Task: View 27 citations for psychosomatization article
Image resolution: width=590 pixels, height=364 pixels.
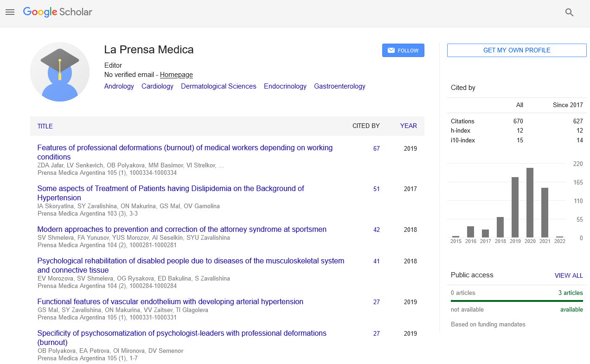Action: [377, 334]
